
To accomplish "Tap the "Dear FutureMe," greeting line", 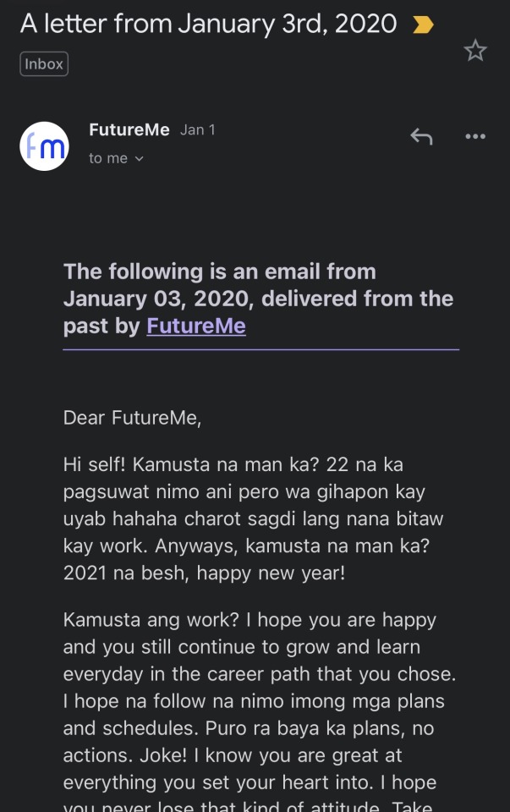I will pos(132,417).
